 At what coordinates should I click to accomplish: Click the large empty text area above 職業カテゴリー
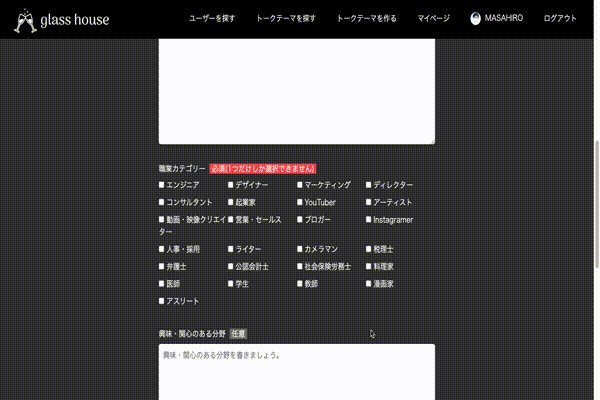tap(297, 91)
